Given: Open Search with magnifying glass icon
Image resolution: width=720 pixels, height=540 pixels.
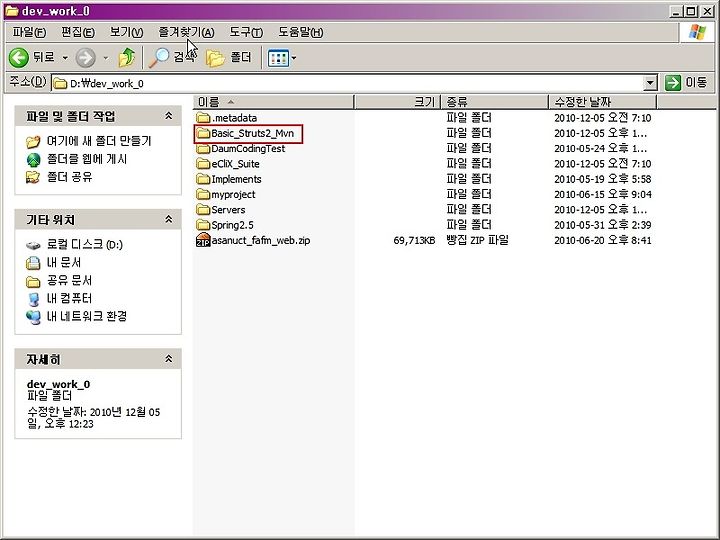Looking at the screenshot, I should [x=159, y=58].
